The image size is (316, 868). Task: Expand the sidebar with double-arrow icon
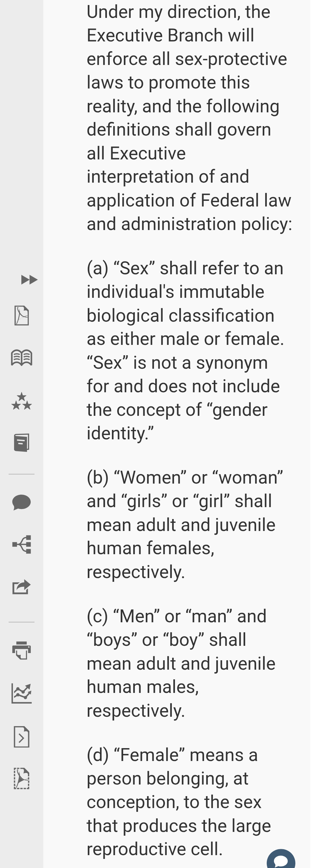(x=29, y=280)
